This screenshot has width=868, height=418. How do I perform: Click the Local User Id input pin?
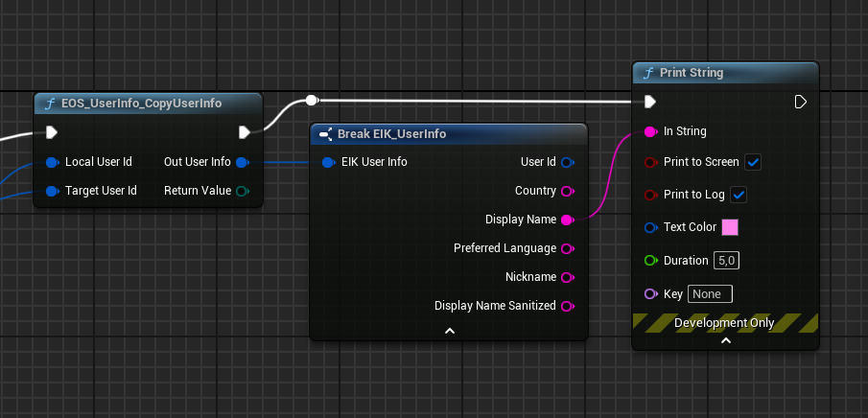52,162
